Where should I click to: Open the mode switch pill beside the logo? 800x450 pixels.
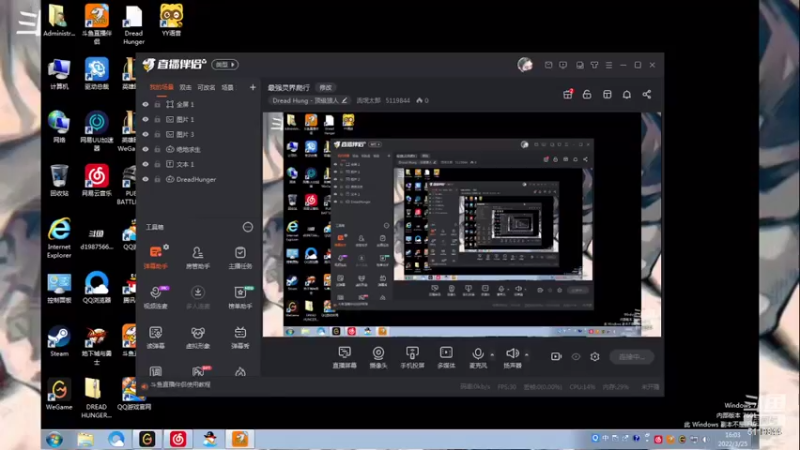click(x=225, y=65)
